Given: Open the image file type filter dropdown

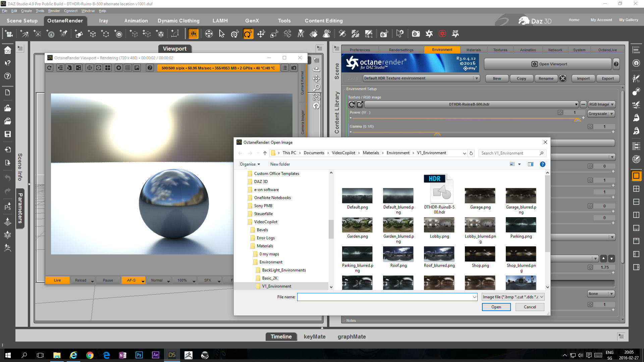Looking at the screenshot, I should (513, 297).
